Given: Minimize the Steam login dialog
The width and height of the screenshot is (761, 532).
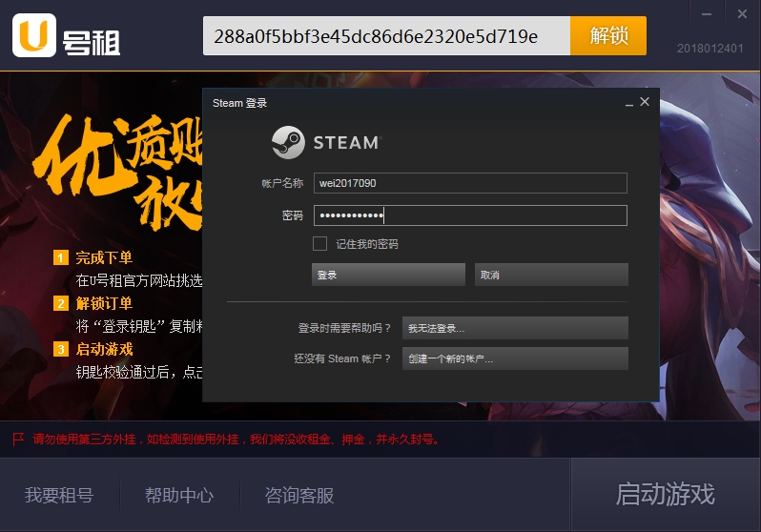Looking at the screenshot, I should click(x=629, y=103).
